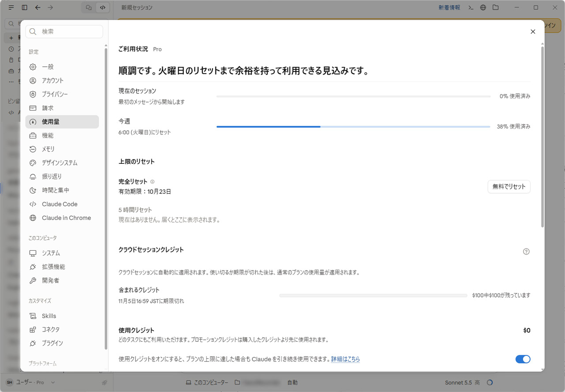Screen dimensions: 565x392
Task: Toggle the 使用クレジット switch off
Action: click(x=523, y=359)
